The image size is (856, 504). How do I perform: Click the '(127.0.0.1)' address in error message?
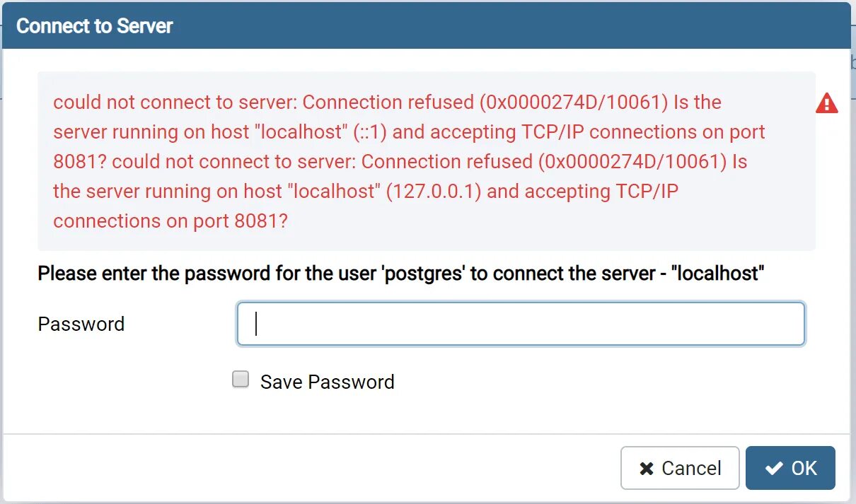434,192
